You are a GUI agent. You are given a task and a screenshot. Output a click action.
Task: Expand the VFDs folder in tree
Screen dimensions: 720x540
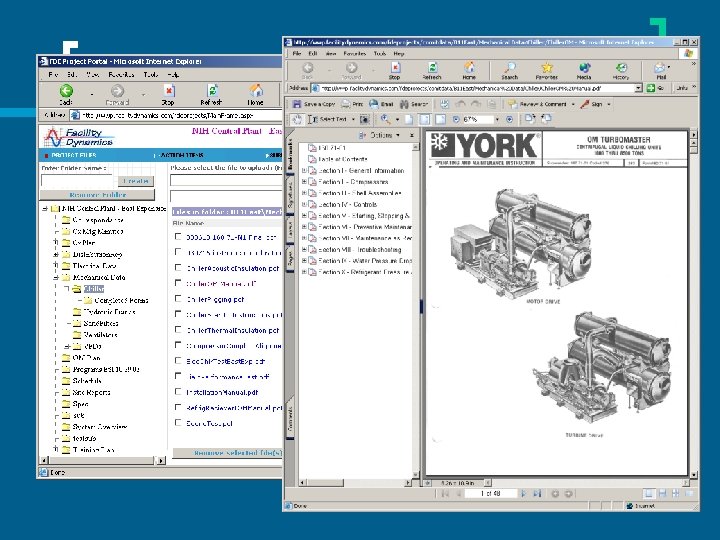tap(67, 346)
